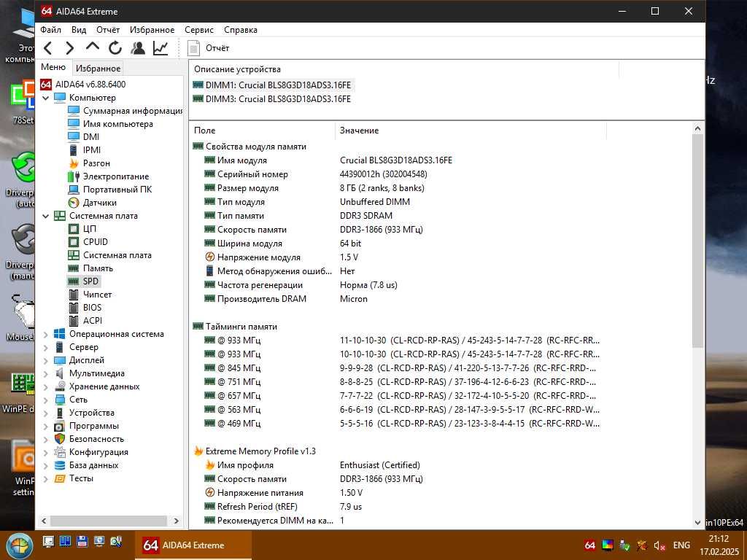
Task: Expand the Безопасность tree node
Action: (46, 439)
